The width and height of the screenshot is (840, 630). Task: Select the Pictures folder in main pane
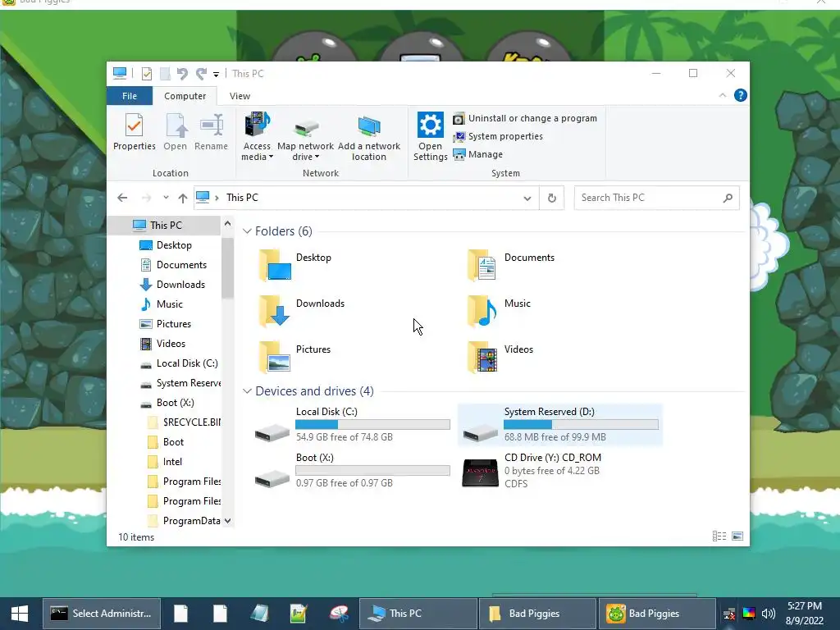tap(294, 356)
